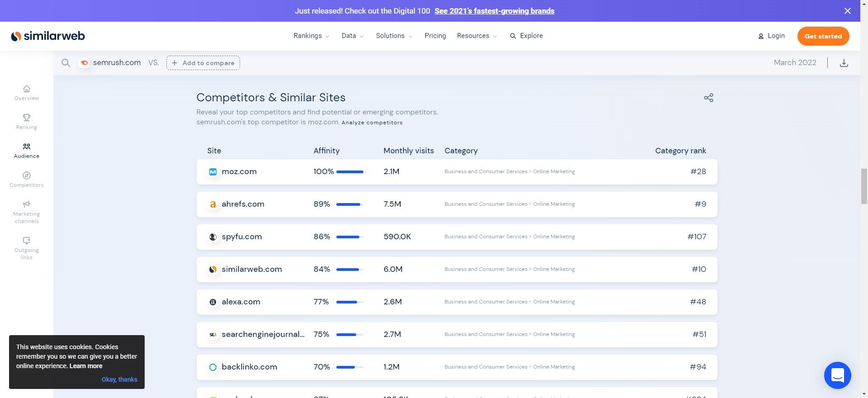Image resolution: width=868 pixels, height=398 pixels.
Task: Expand the Rankings menu
Action: click(x=311, y=36)
